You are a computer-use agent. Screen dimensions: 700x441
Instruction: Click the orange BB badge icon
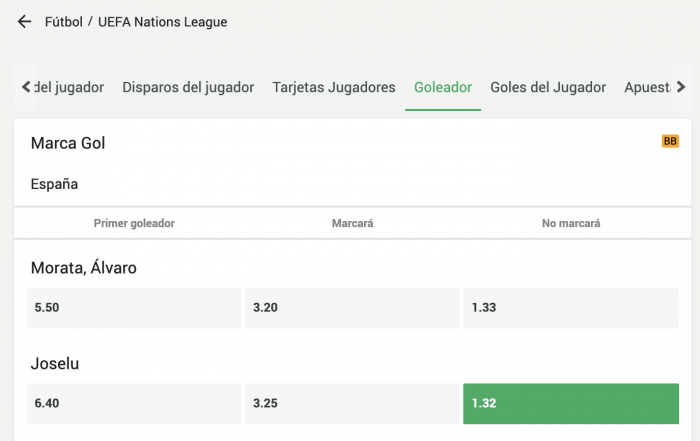(x=670, y=142)
